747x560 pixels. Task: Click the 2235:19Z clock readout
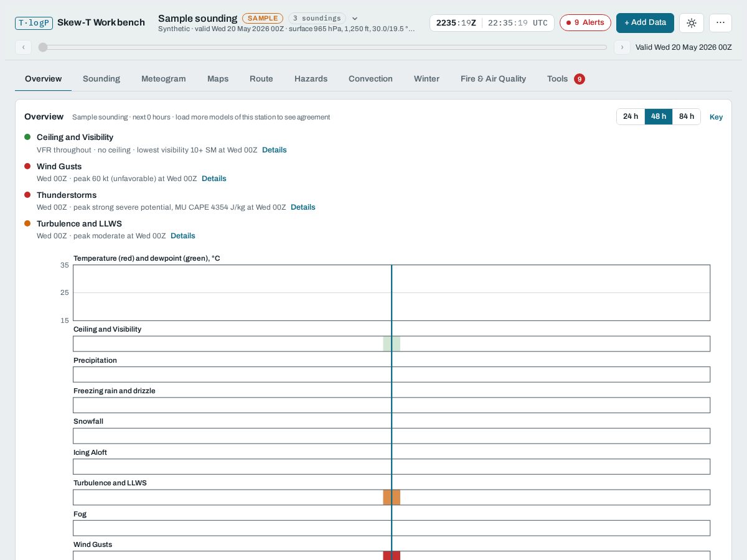coord(456,23)
